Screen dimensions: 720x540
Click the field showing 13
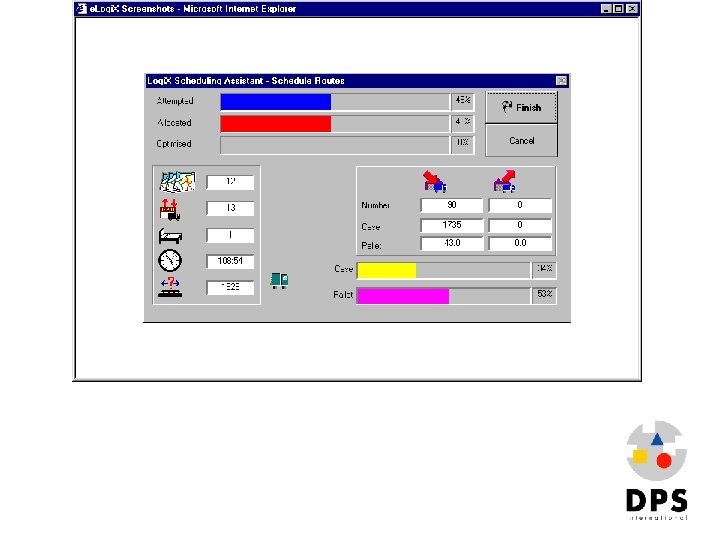[x=230, y=208]
